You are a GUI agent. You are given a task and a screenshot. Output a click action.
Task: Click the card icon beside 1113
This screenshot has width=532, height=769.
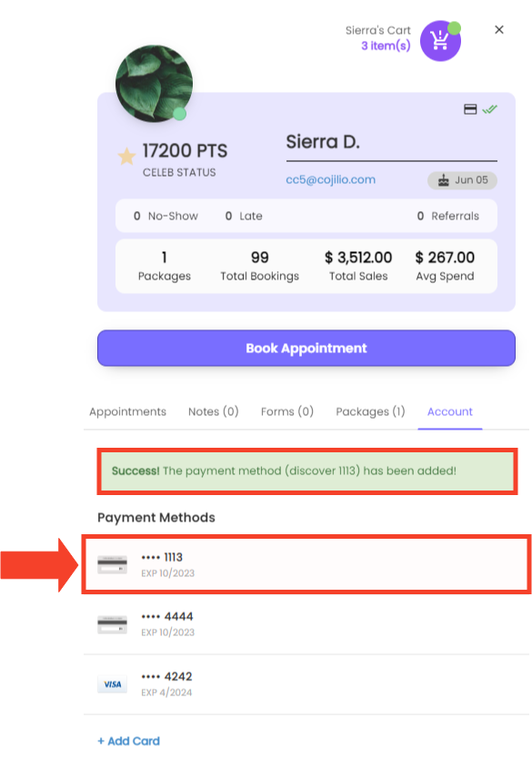(x=112, y=564)
